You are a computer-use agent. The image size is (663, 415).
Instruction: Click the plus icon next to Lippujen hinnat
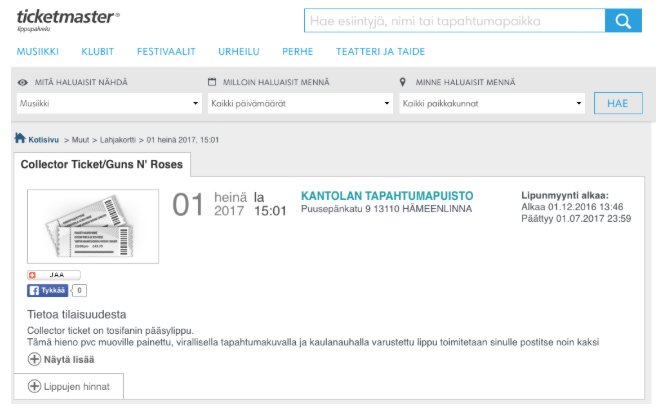[34, 386]
